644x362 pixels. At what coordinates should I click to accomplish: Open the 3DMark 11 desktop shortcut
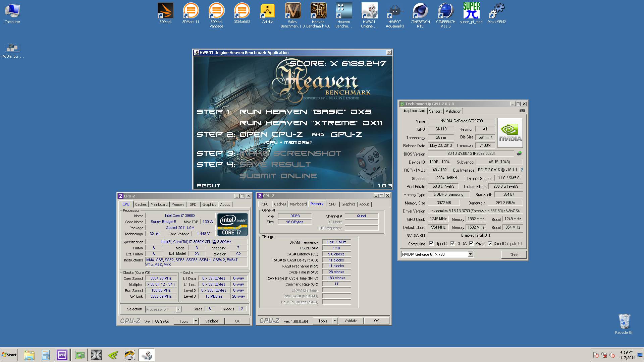[x=191, y=13]
